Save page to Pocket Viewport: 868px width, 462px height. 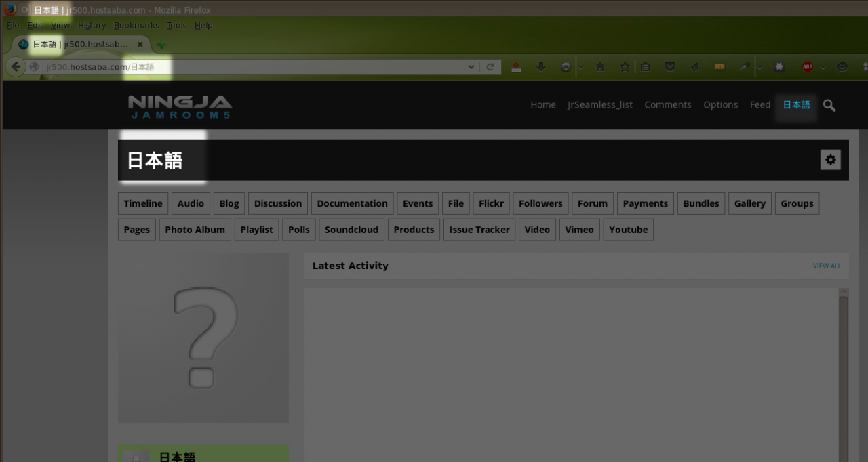tap(670, 67)
